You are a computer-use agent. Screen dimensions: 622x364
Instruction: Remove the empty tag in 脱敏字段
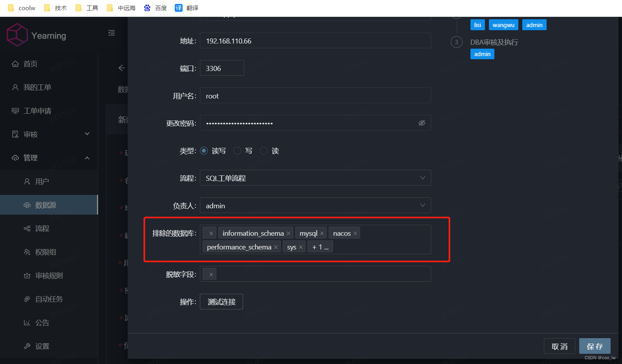[211, 275]
